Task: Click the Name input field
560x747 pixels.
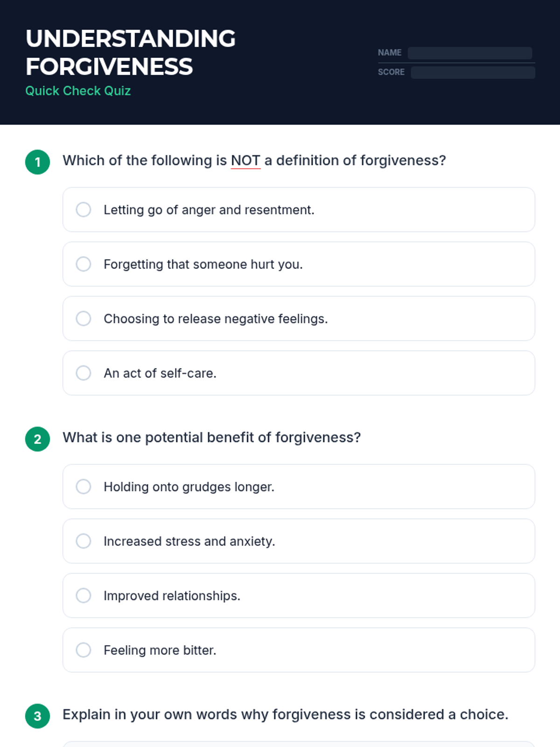Action: [x=469, y=53]
